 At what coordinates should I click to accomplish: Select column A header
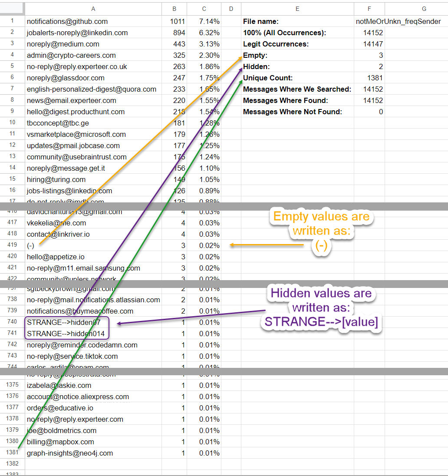click(x=93, y=9)
